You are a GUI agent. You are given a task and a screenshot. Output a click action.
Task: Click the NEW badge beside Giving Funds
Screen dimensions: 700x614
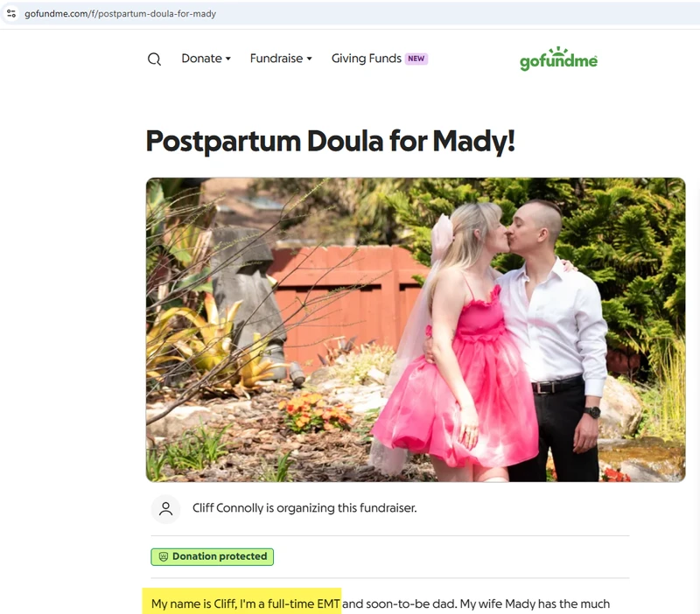[416, 59]
